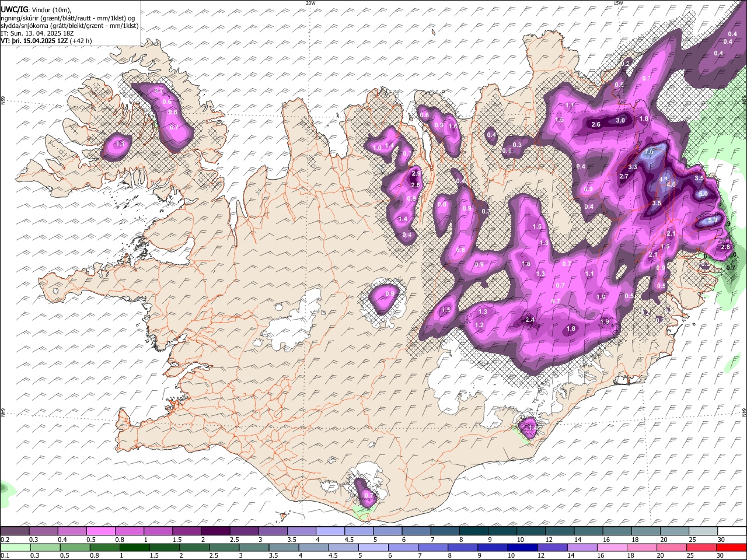Click the 0.2 label in the snow legend

click(5, 540)
